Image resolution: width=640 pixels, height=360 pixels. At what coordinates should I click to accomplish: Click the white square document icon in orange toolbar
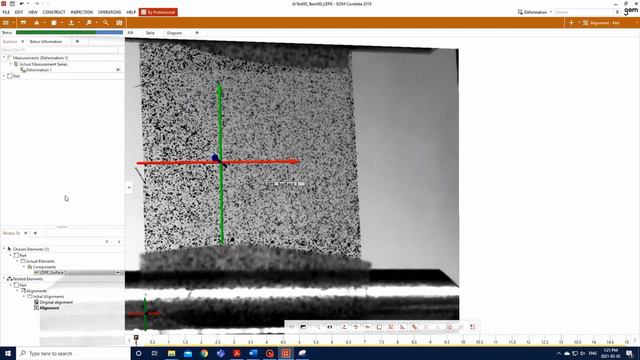tap(54, 23)
